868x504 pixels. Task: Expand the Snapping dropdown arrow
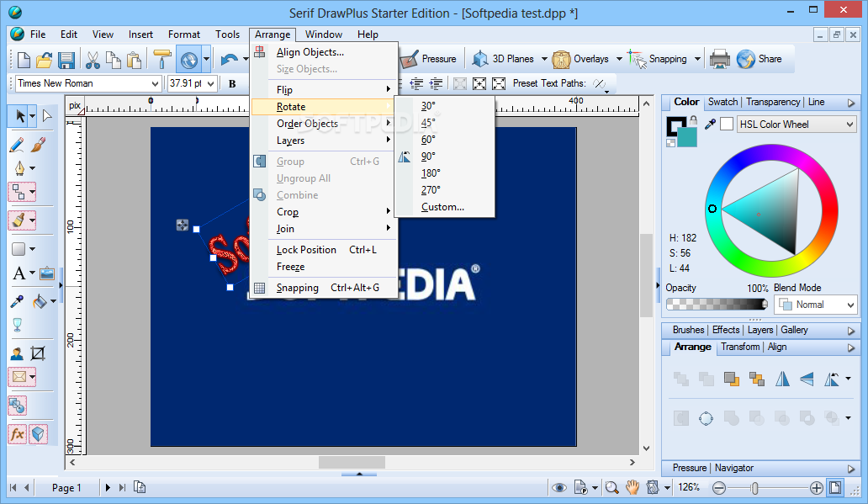[697, 59]
